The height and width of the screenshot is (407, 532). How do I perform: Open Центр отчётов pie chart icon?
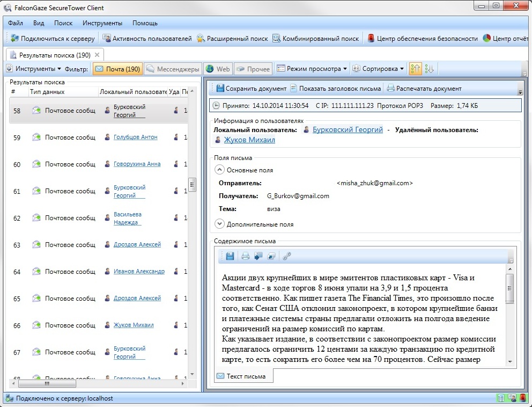(486, 38)
